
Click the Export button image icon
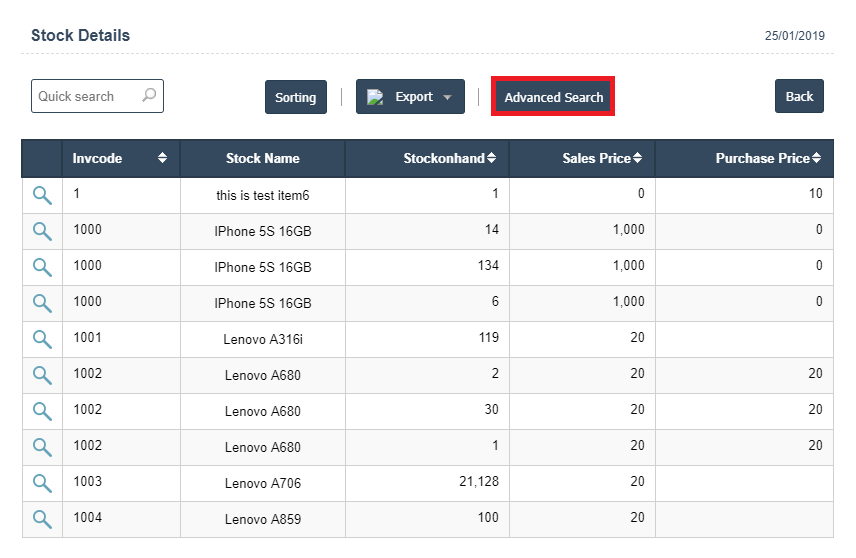(x=376, y=97)
